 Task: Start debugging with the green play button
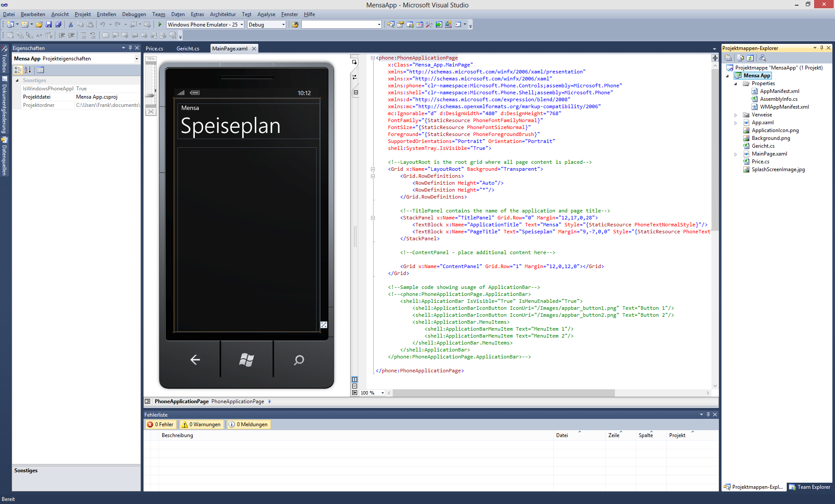tap(160, 25)
